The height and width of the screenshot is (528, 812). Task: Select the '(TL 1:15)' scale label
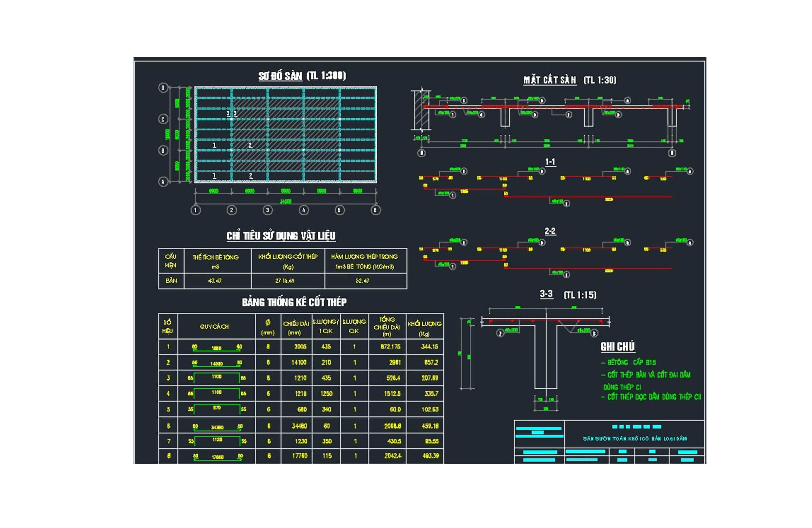(x=580, y=295)
